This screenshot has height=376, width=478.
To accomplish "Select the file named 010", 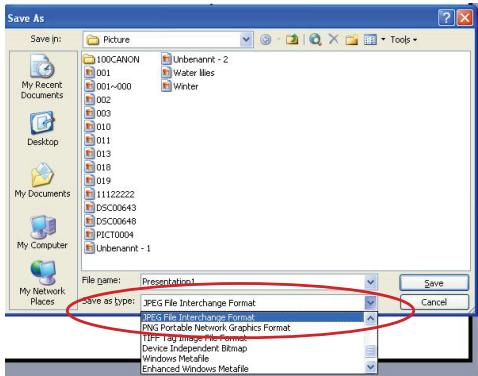I will coord(97,127).
